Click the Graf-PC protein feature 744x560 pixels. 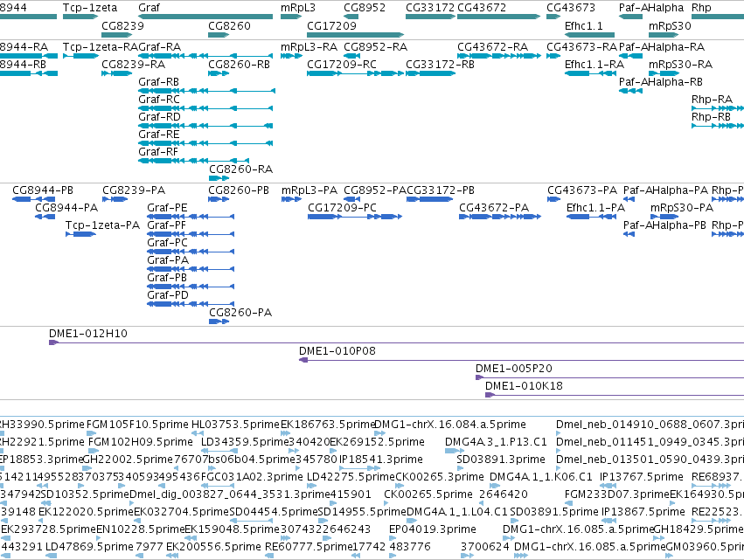pyautogui.click(x=191, y=252)
